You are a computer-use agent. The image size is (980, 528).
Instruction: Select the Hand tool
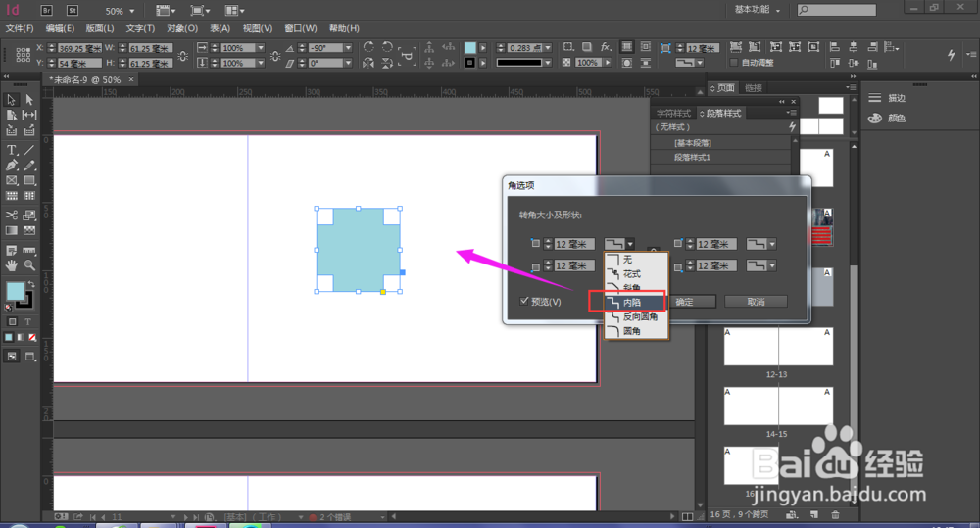(11, 265)
